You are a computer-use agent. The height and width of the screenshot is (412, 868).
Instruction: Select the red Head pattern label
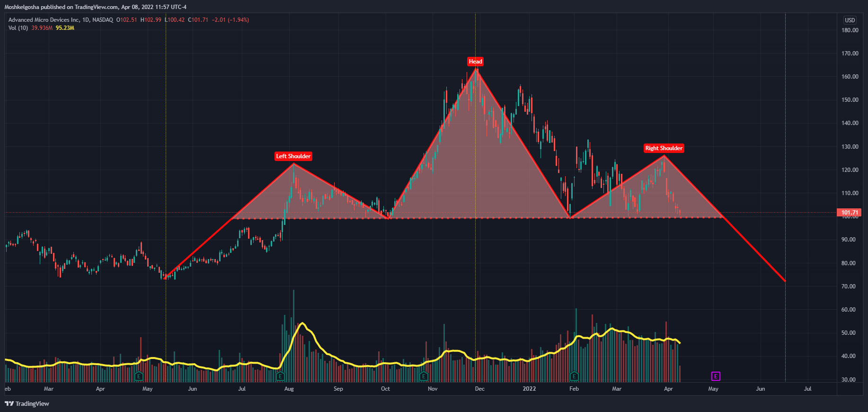tap(475, 61)
